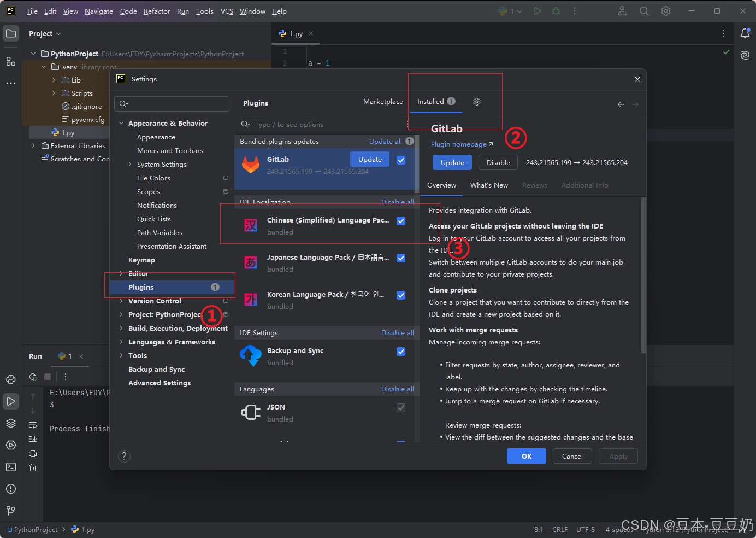Expand System Settings node
Screen dimensions: 756x538
[130, 164]
